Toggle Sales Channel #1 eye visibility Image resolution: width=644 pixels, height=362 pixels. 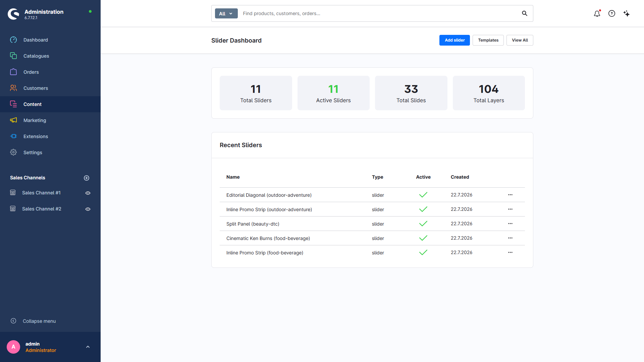[88, 193]
